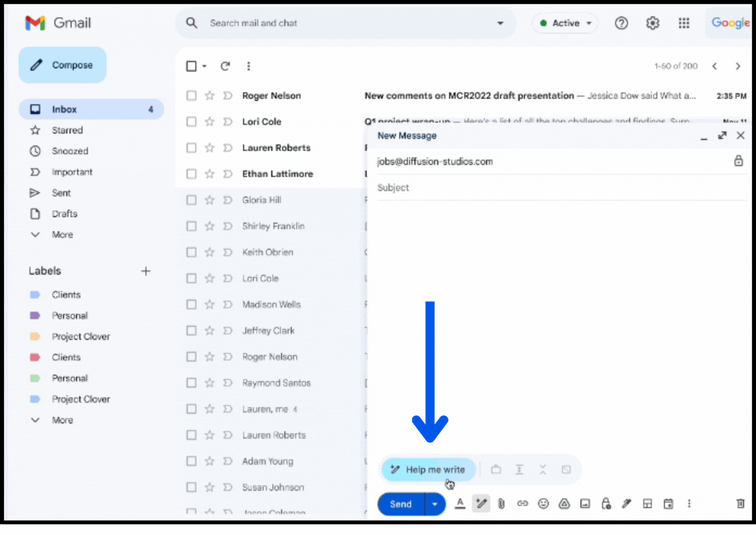Discard the draft with trash icon

point(740,504)
